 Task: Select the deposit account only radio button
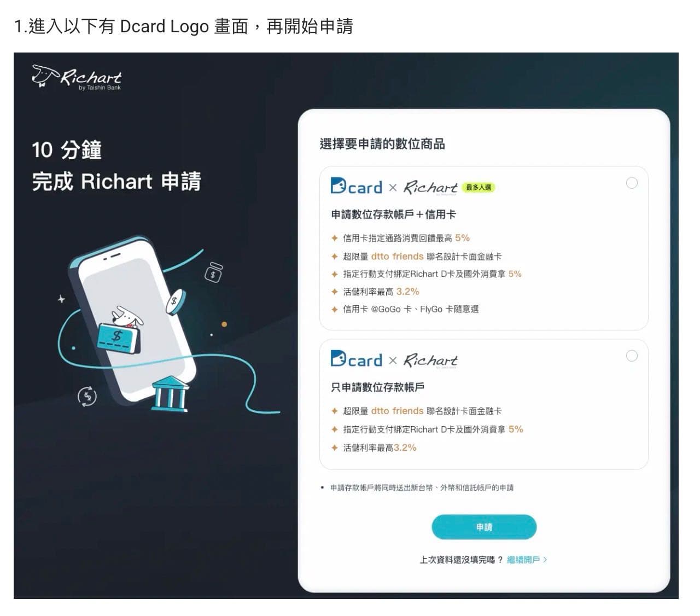tap(632, 356)
